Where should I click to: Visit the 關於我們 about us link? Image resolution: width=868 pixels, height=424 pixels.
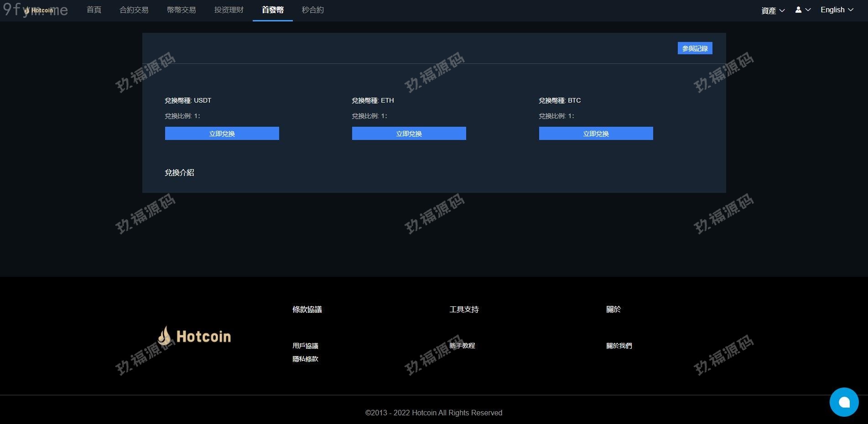(619, 346)
